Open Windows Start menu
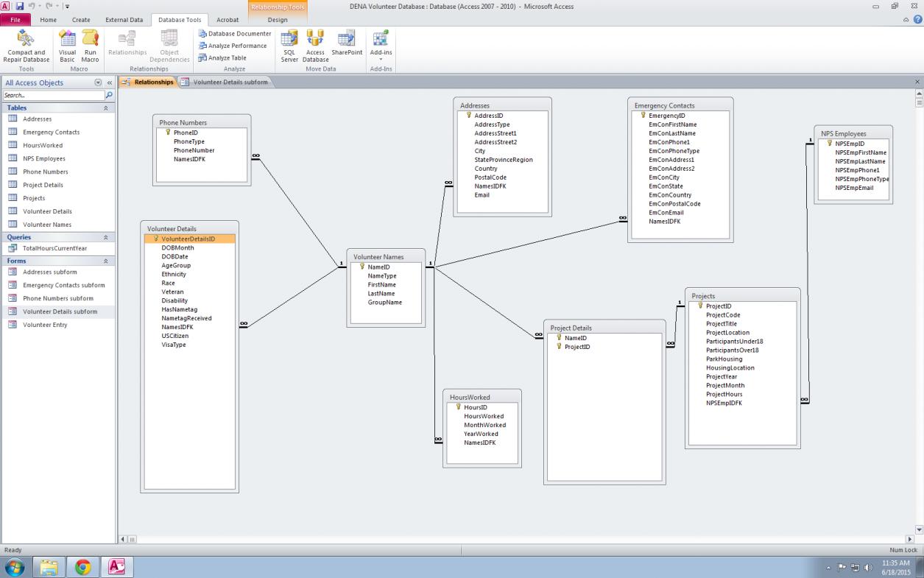924x578 pixels. 16,567
